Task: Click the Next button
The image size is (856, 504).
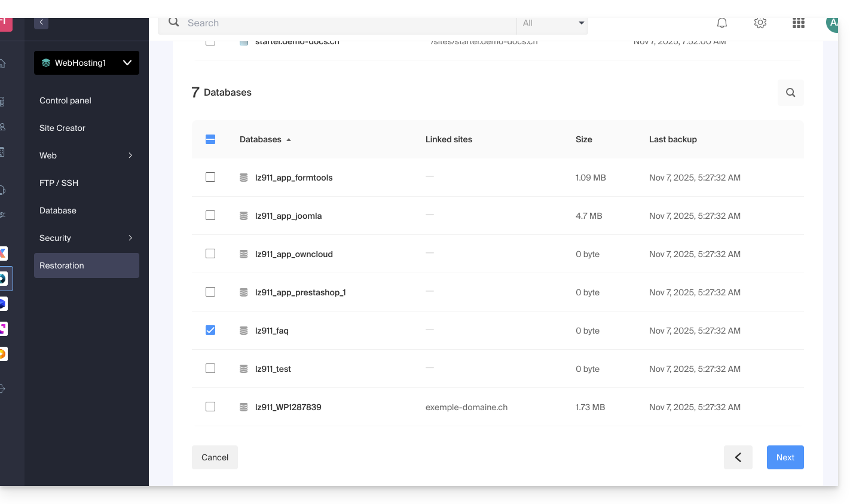Action: (785, 457)
